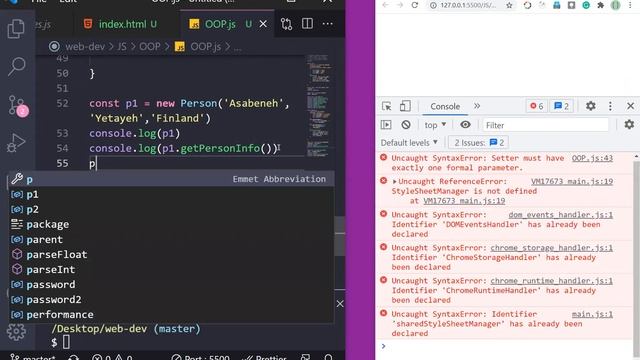The width and height of the screenshot is (640, 360).
Task: Close the terminal panel with X
Action: click(340, 304)
